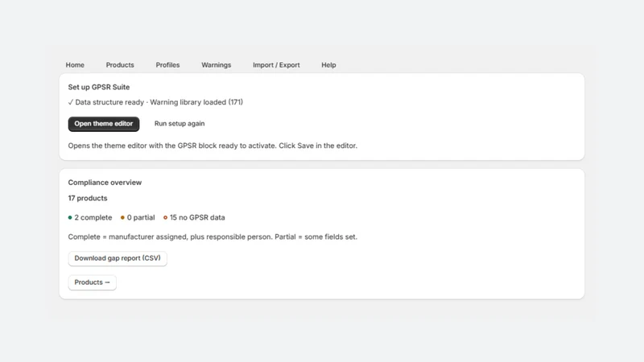Click the Set up GPSR Suite heading

(x=99, y=87)
